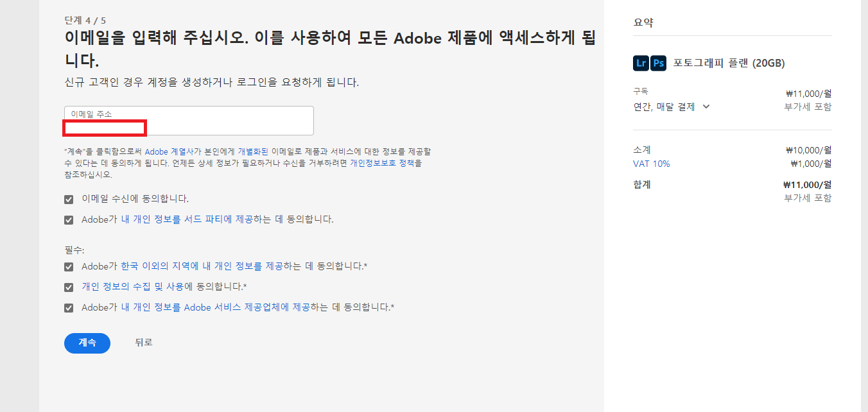Screen dimensions: 868x412
Task: Click the 합계 ₩11,000/월 amount
Action: tap(807, 185)
